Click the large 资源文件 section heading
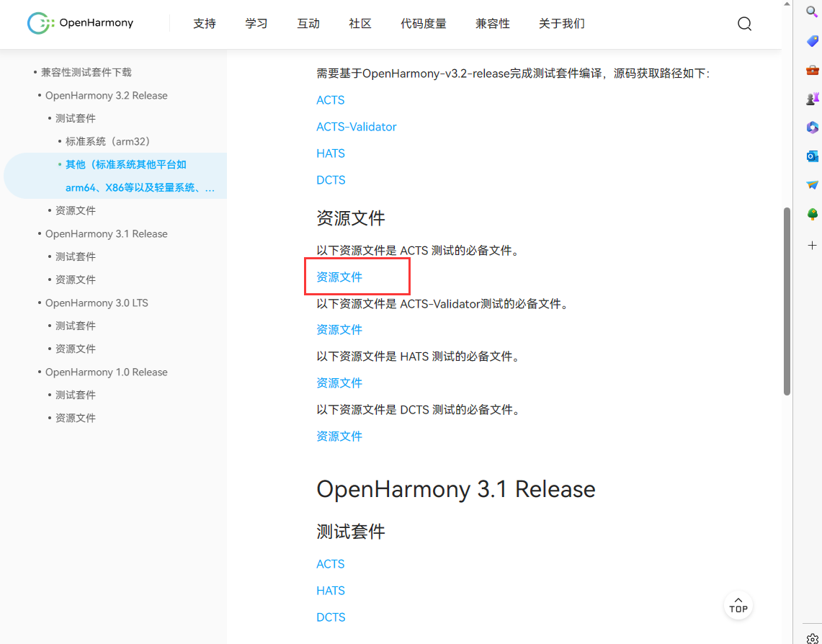Screen dimensions: 822x644 351,218
